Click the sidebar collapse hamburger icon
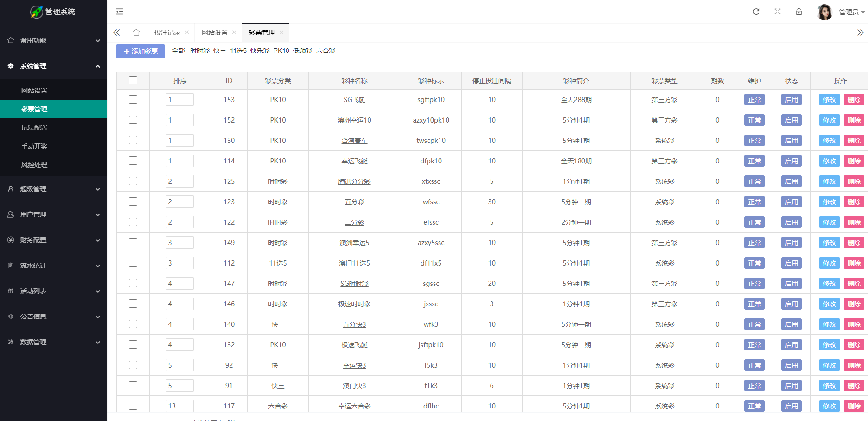The image size is (868, 421). pos(120,11)
